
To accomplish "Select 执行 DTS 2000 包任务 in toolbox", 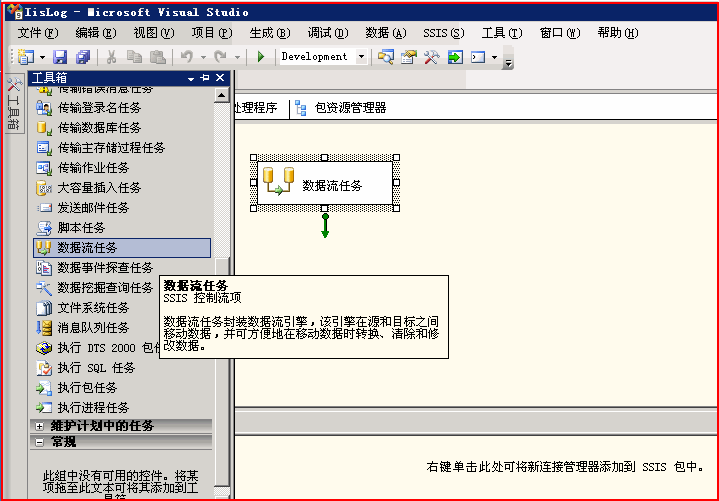I will pos(96,348).
